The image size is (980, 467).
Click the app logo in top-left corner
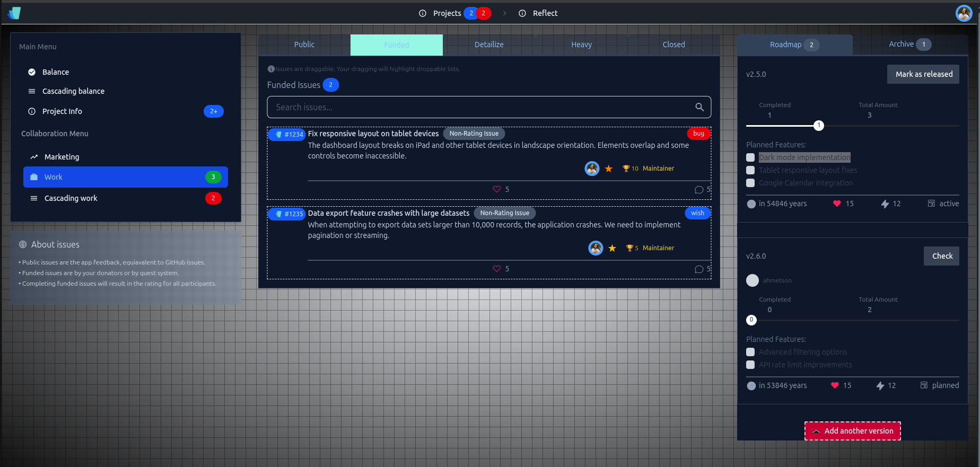pos(14,13)
